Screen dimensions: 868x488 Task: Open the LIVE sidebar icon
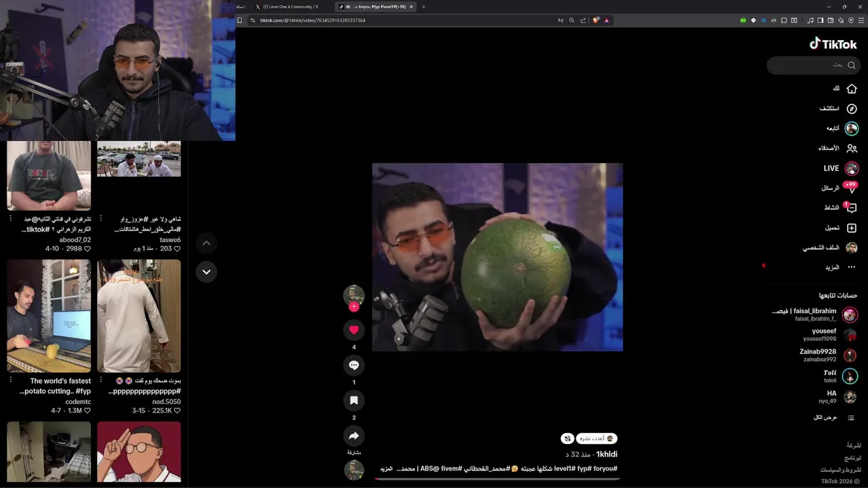point(852,168)
